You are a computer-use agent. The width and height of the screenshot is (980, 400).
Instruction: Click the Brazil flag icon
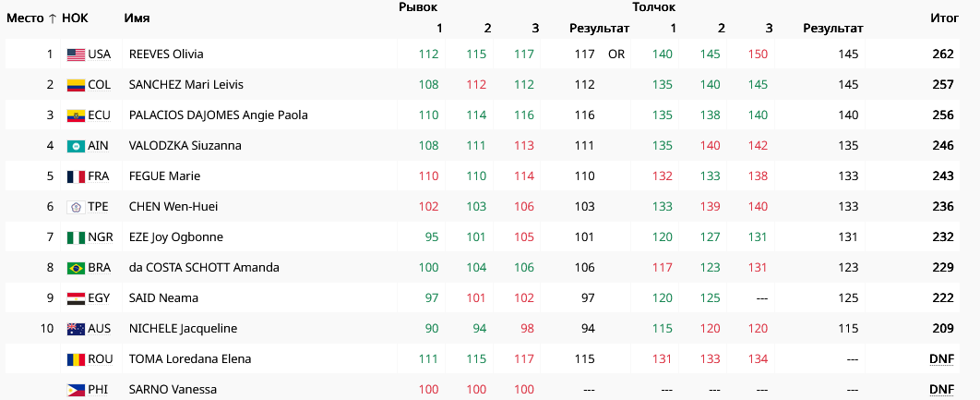pos(76,268)
